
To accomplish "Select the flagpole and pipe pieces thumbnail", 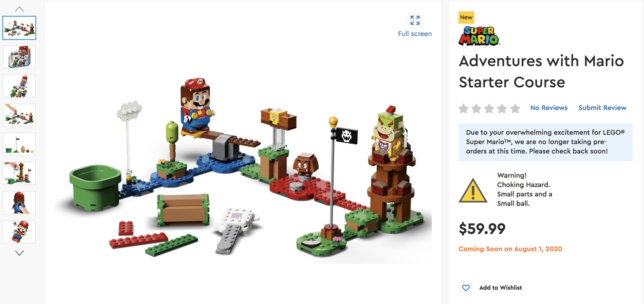I will coord(19,144).
